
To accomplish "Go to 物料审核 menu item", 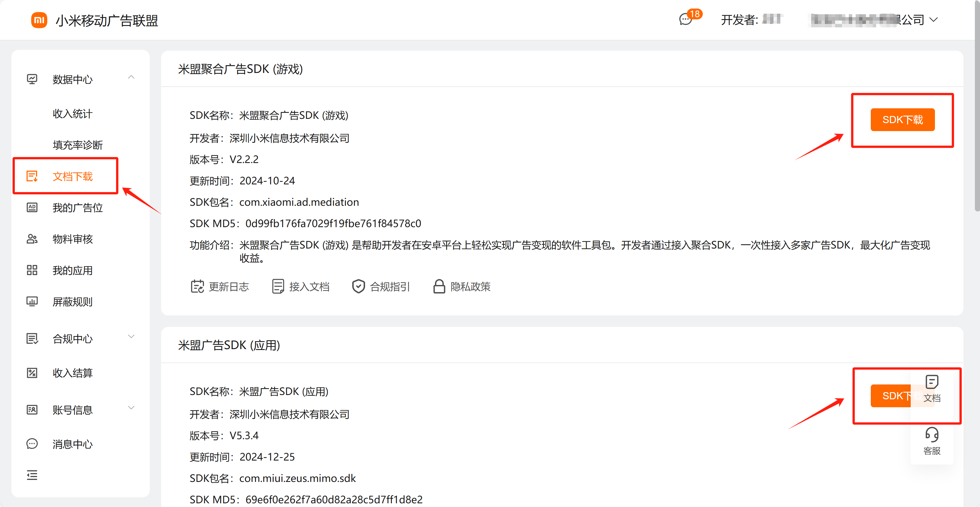I will [73, 239].
